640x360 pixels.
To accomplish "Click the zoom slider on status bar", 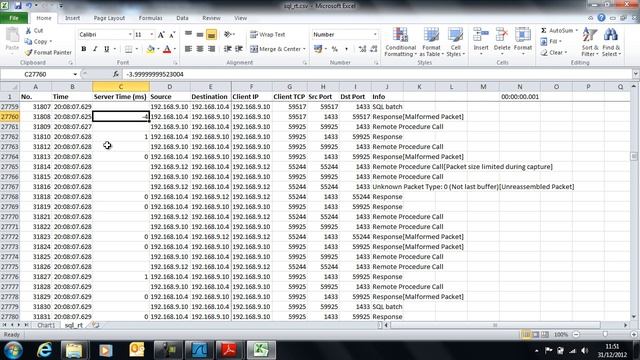I will pos(605,334).
